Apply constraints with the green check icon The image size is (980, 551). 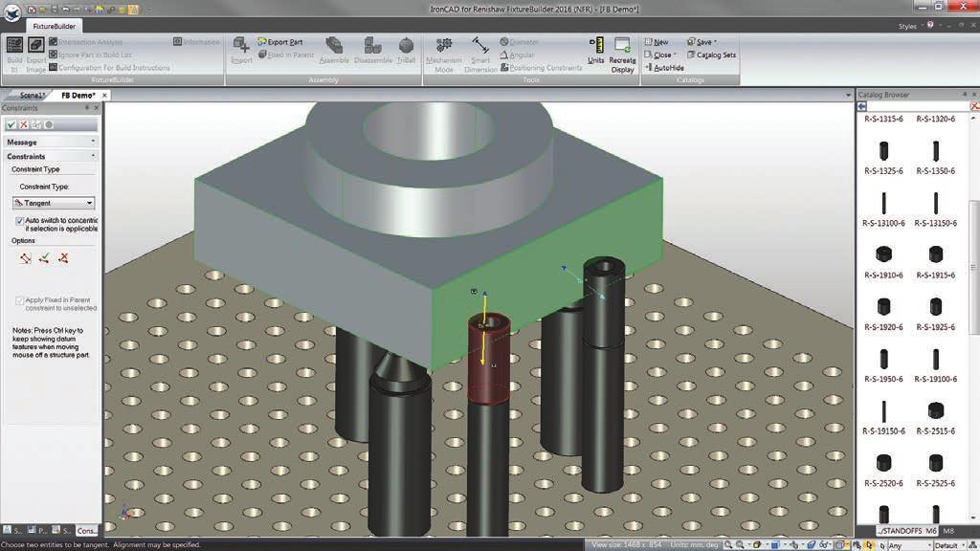[11, 125]
